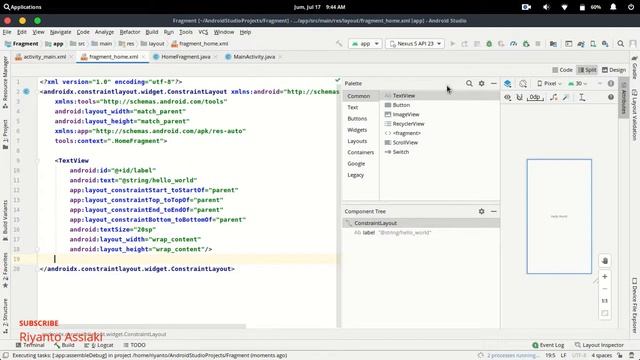Zoom out with the minus icon
The width and height of the screenshot is (640, 360).
605,289
